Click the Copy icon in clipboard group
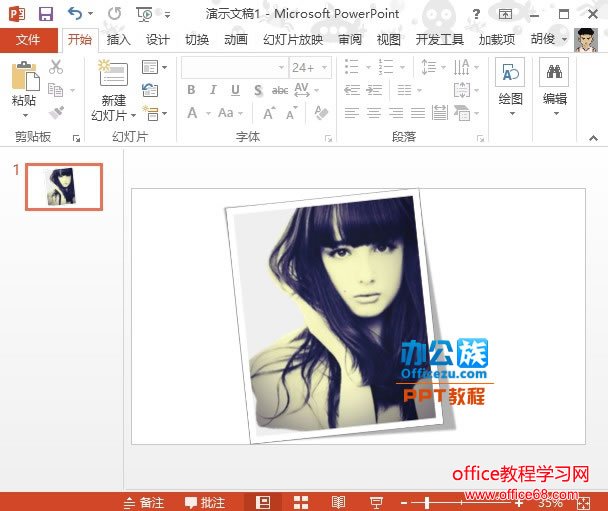Screen dimensions: 608x511 pyautogui.click(x=55, y=90)
